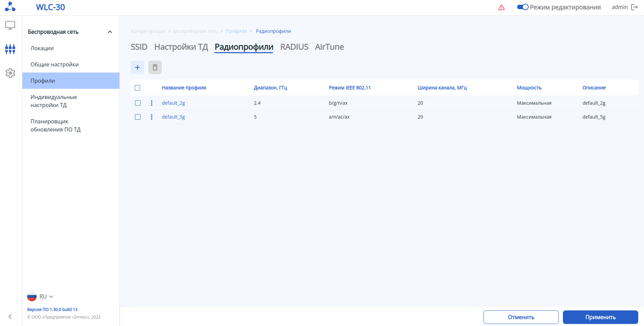Collapse the Беспроводная сеть section
This screenshot has width=644, height=326.
[x=110, y=32]
